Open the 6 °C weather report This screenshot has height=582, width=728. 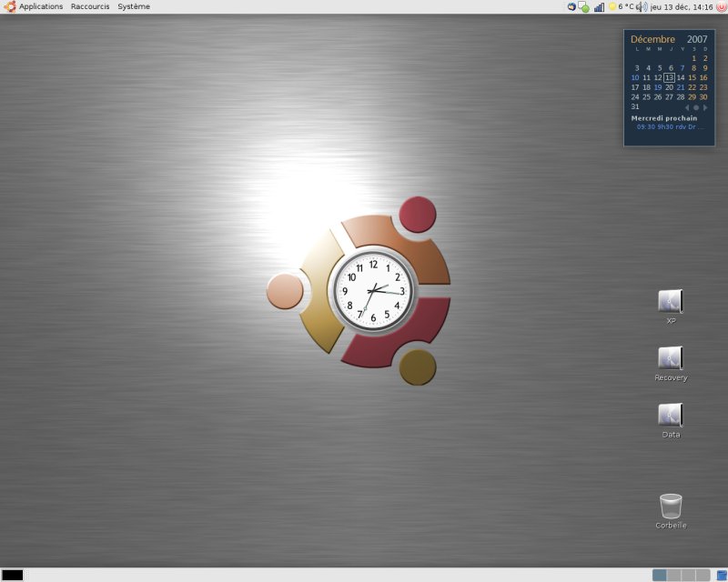tap(626, 6)
